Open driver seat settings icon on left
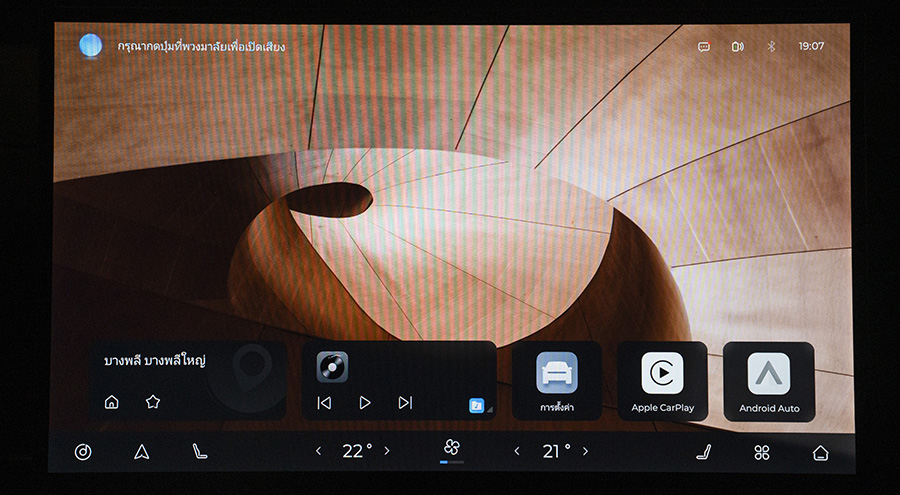This screenshot has width=900, height=495. pos(200,452)
